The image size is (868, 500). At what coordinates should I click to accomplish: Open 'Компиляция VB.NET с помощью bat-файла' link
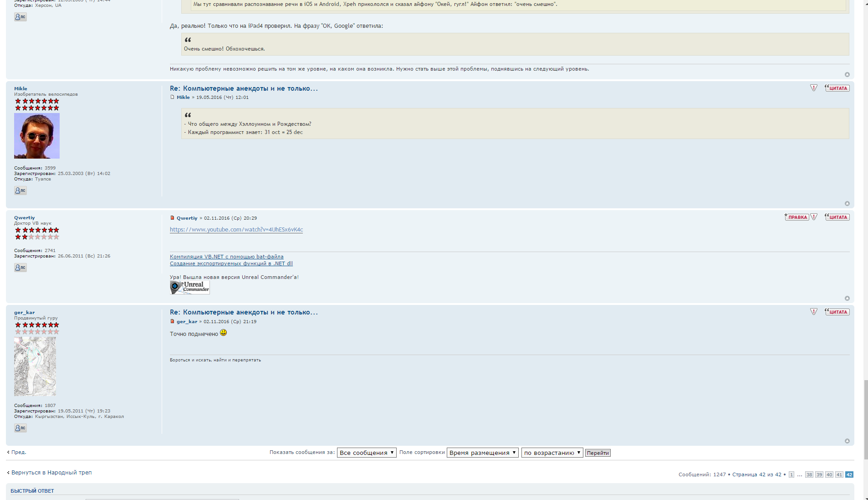click(226, 257)
